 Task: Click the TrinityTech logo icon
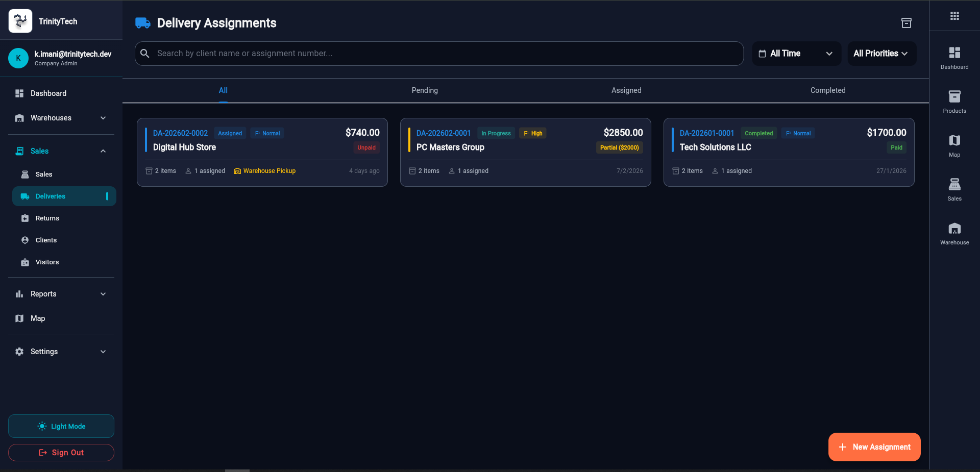pyautogui.click(x=20, y=21)
